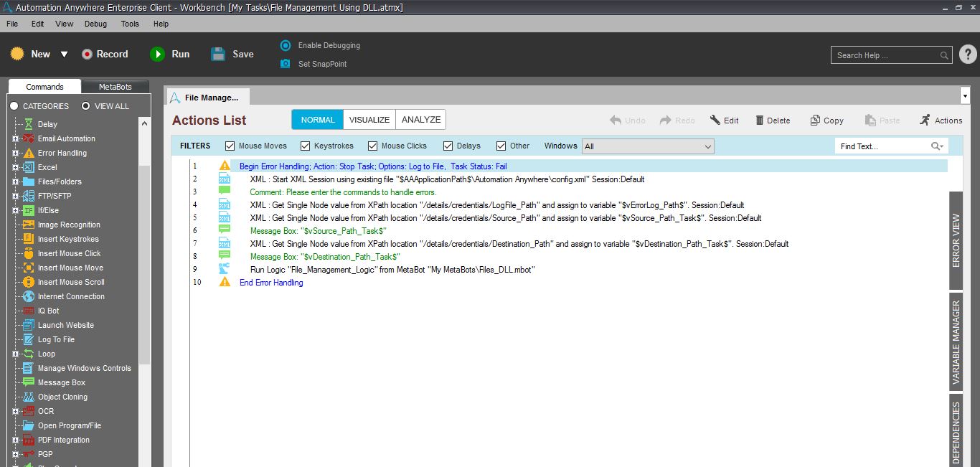Click the Copy action icon
The height and width of the screenshot is (467, 980).
click(x=815, y=121)
